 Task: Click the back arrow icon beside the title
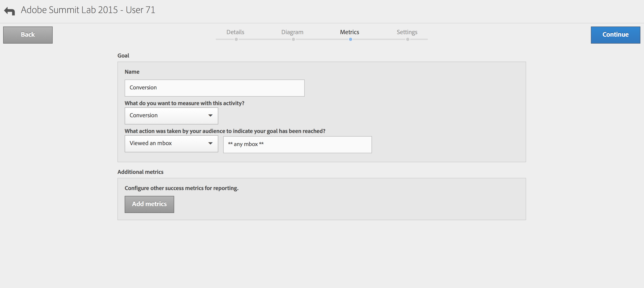tap(9, 11)
